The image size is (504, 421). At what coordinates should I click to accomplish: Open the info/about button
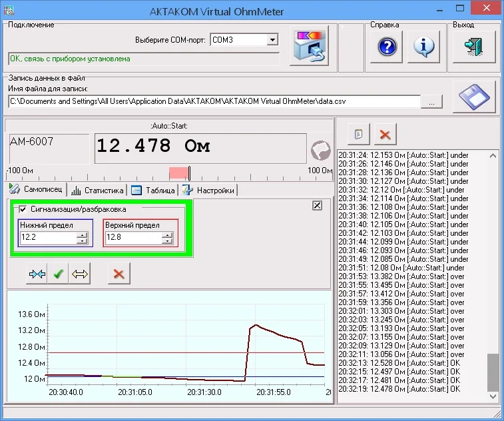pos(423,47)
